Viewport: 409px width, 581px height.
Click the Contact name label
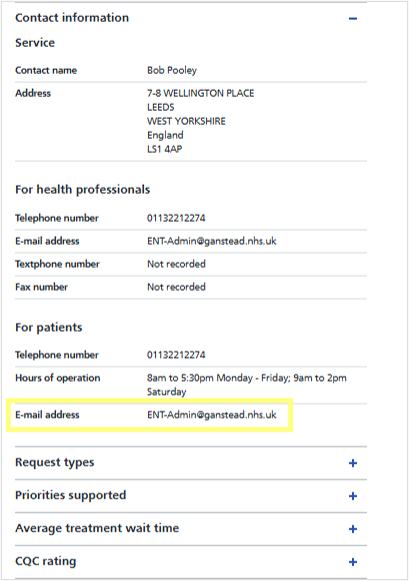[46, 70]
